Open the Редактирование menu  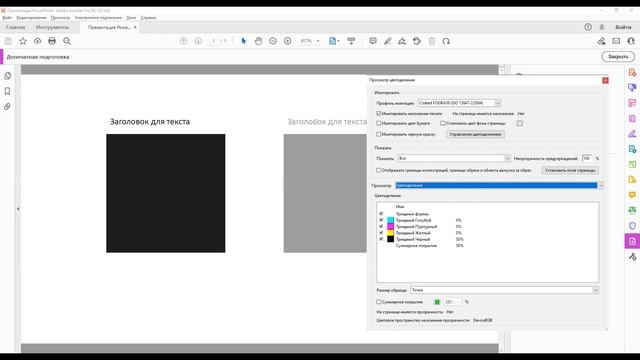(x=31, y=18)
